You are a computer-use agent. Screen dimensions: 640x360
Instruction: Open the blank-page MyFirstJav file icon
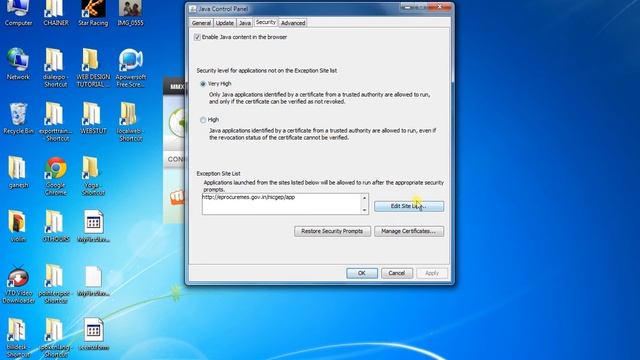click(93, 281)
